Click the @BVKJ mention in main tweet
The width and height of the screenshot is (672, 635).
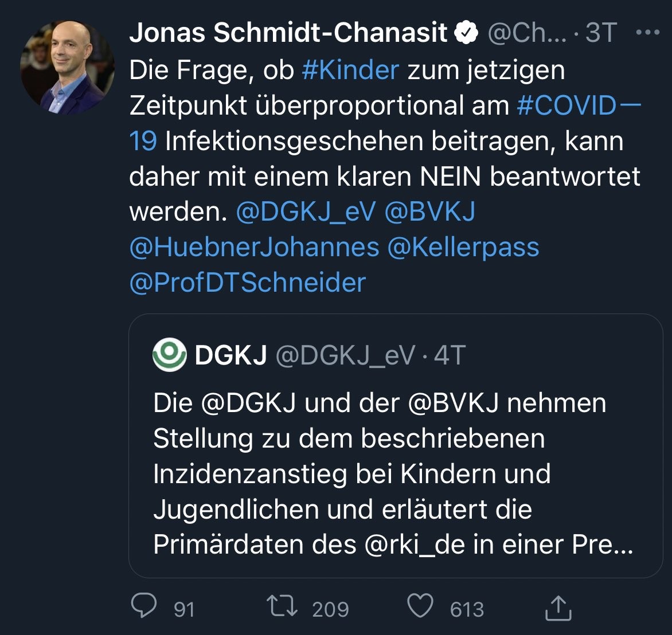[430, 212]
